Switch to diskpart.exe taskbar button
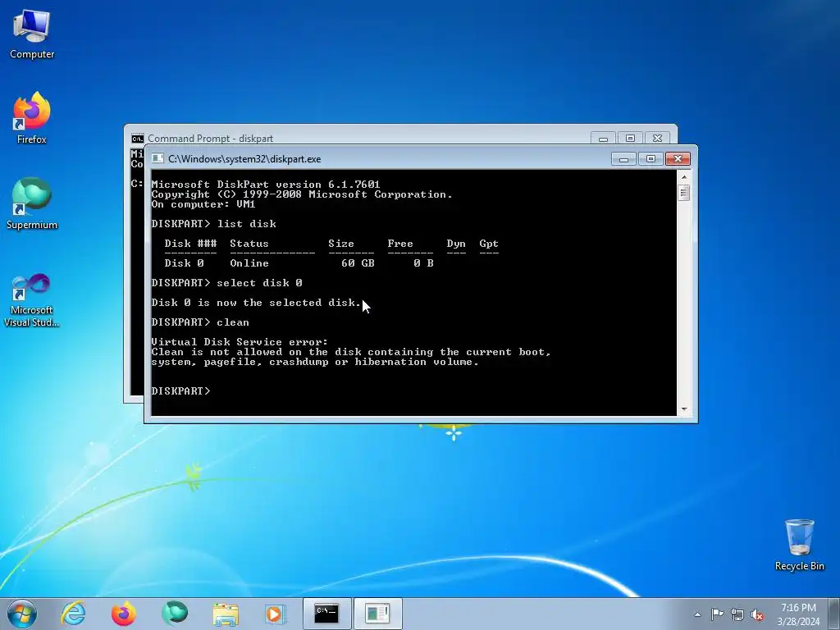Screen dimensions: 840x630 (x=377, y=614)
